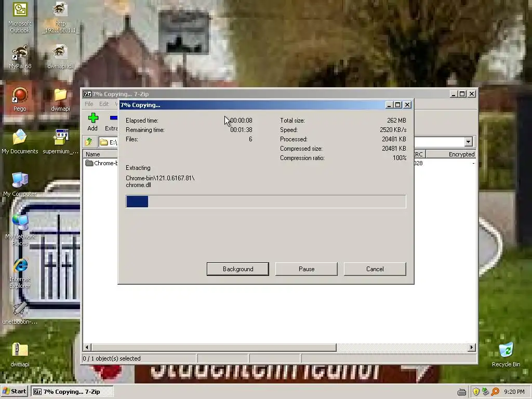
Task: Click the keyboard tray icon
Action: click(461, 392)
